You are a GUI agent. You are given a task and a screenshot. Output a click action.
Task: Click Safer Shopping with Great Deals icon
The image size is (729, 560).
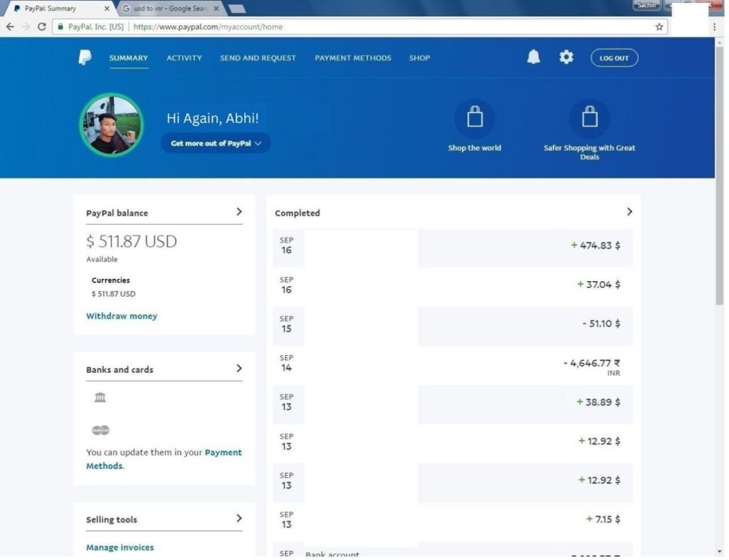tap(589, 117)
